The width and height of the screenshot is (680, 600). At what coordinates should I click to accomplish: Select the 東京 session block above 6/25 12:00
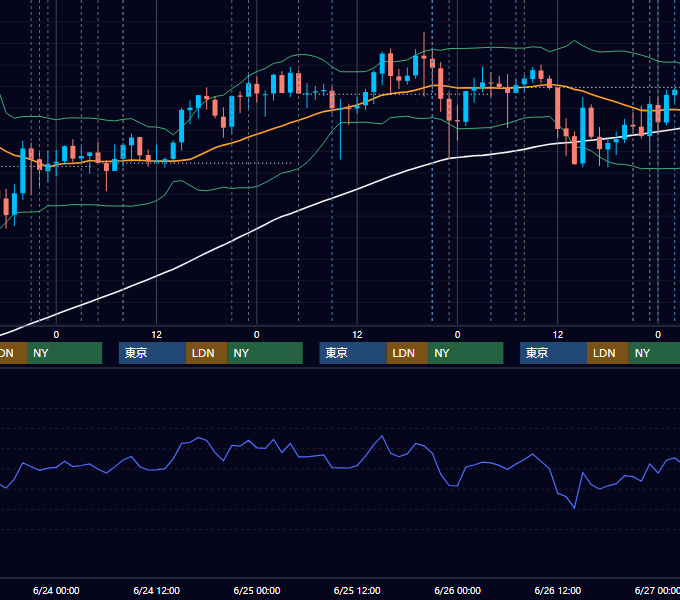[353, 353]
